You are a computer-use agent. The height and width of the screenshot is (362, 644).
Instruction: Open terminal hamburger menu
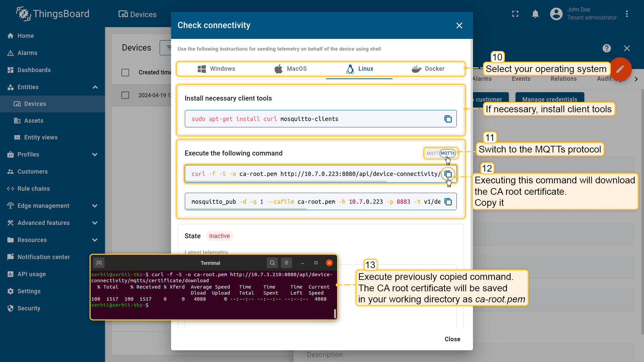(286, 263)
